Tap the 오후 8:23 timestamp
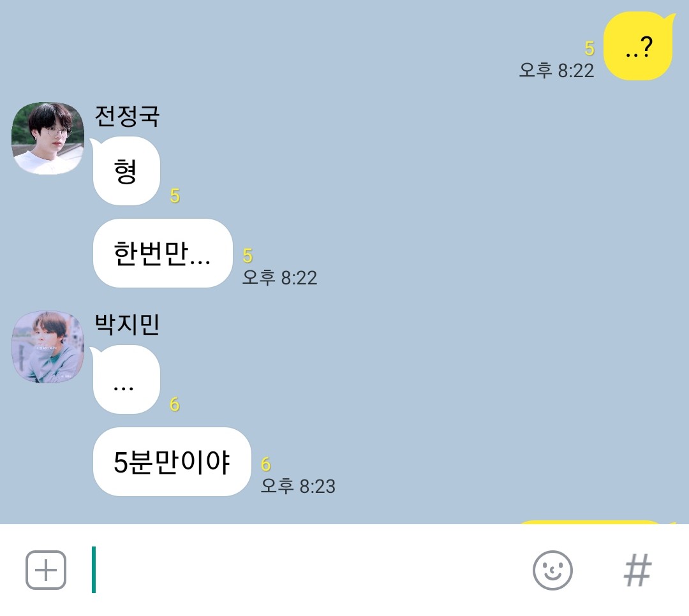689x616 pixels. point(298,487)
